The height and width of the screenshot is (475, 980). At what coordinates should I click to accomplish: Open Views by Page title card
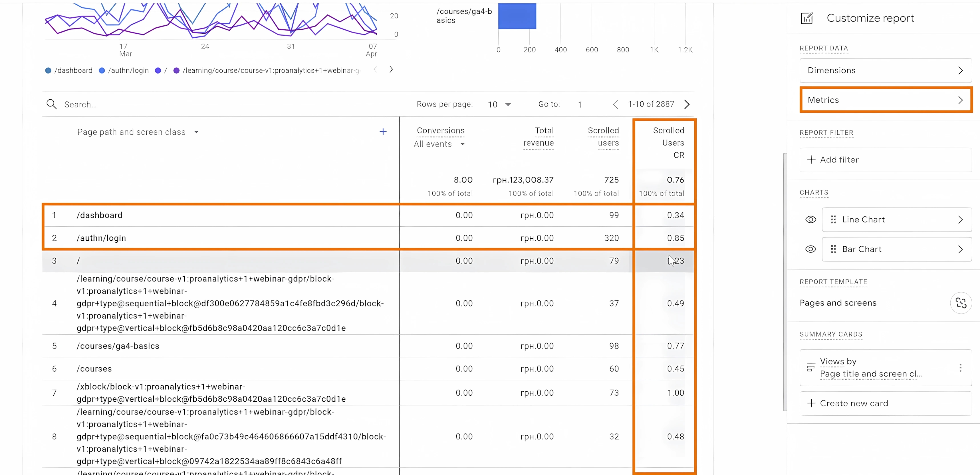click(x=886, y=368)
